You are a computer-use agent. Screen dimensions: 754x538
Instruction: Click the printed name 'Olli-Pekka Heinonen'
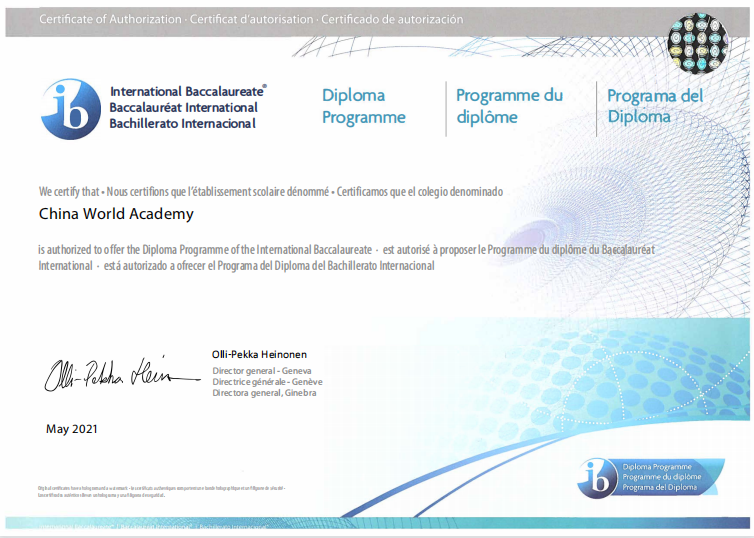pos(259,355)
